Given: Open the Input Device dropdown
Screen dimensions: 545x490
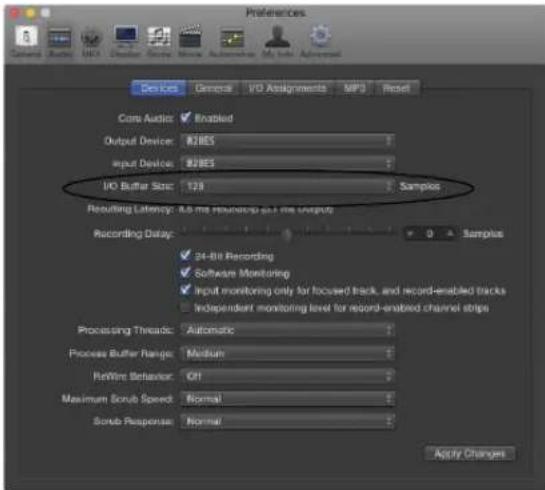Looking at the screenshot, I should click(x=287, y=163).
